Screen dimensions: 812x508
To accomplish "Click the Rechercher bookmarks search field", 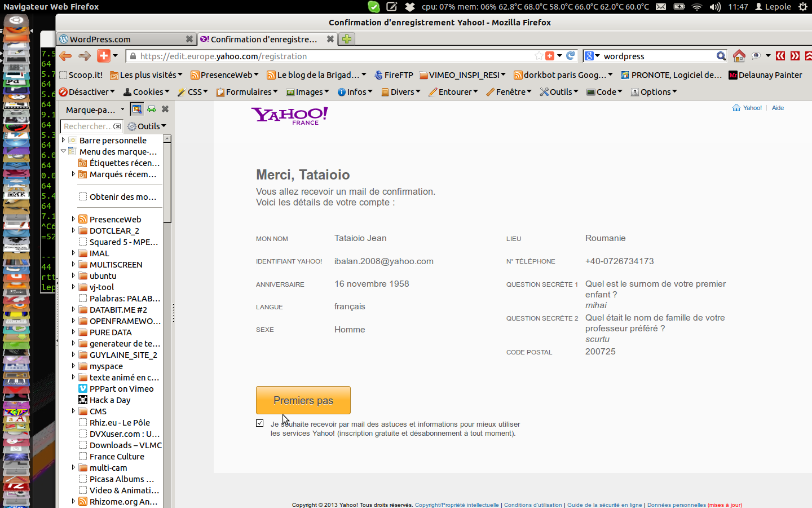I will [x=87, y=126].
